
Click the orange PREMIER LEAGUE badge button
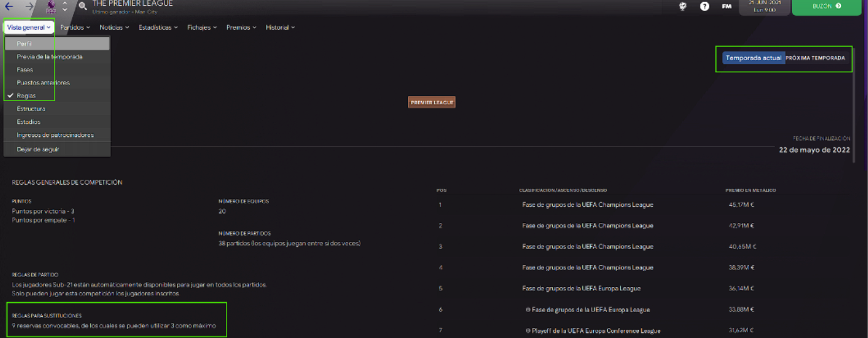(432, 102)
